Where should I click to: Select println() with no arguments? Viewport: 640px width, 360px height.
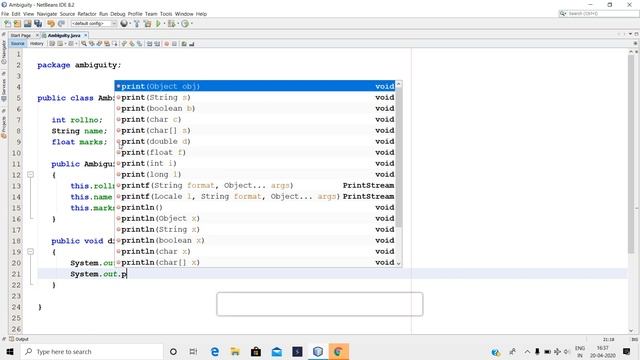tap(256, 207)
